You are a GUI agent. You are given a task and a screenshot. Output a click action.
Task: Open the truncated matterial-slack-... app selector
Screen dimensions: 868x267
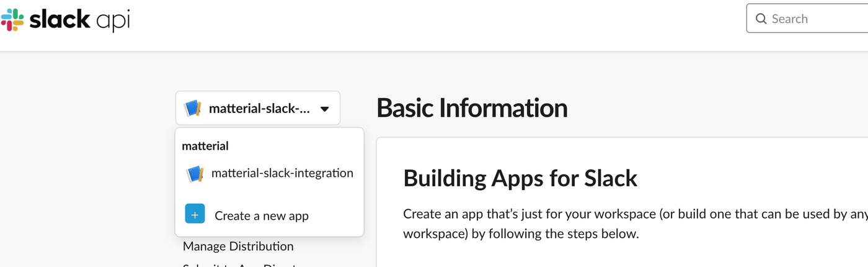pos(258,109)
